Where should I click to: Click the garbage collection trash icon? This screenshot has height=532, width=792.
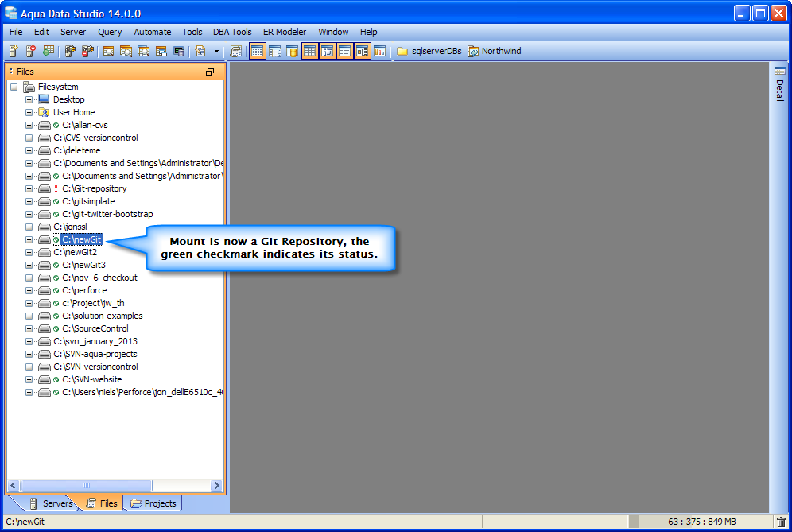point(781,522)
